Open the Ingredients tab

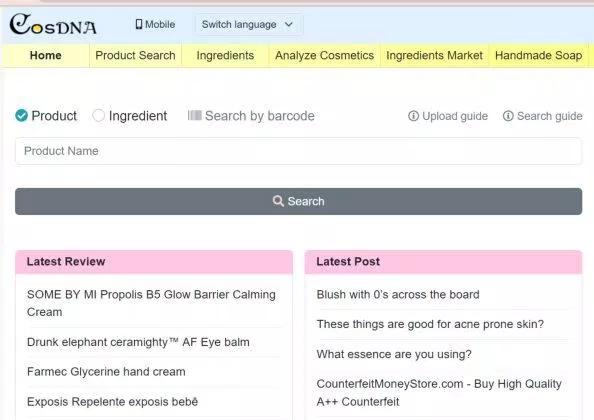click(x=225, y=55)
